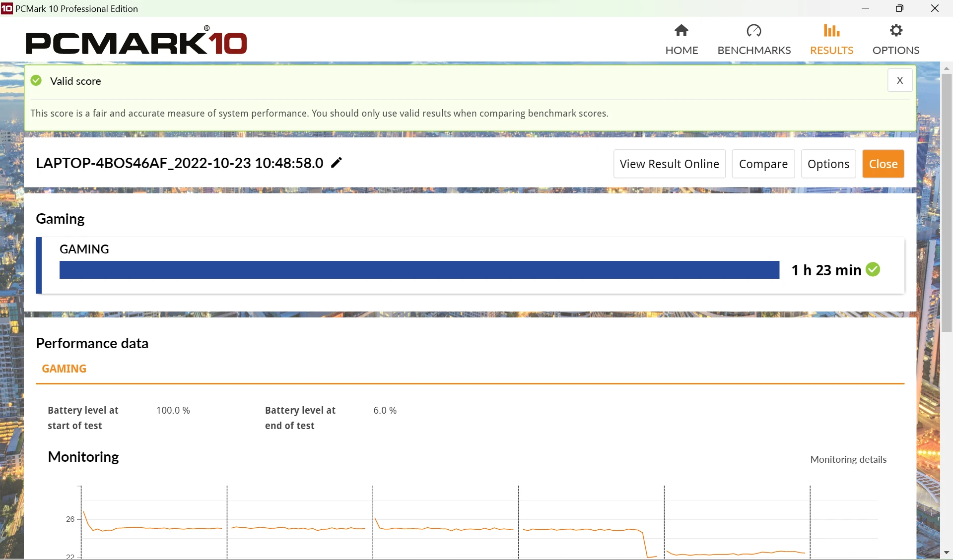Viewport: 953px width, 560px height.
Task: Open the Home section via the house icon
Action: coord(681,31)
